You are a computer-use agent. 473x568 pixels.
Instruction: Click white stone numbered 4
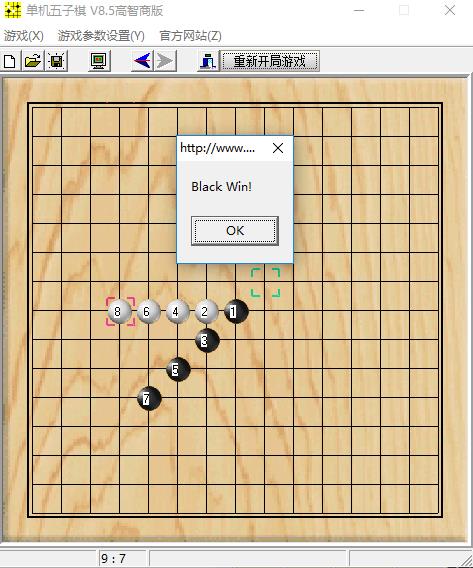[x=177, y=311]
